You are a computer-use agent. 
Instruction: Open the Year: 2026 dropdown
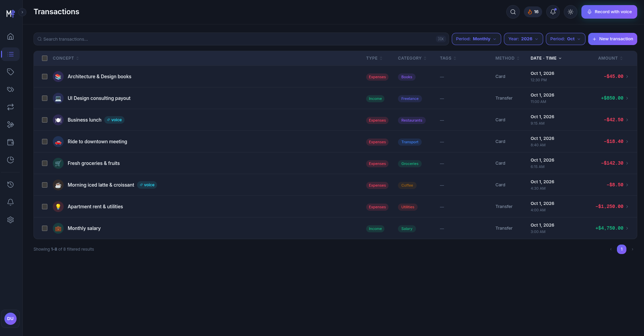524,39
